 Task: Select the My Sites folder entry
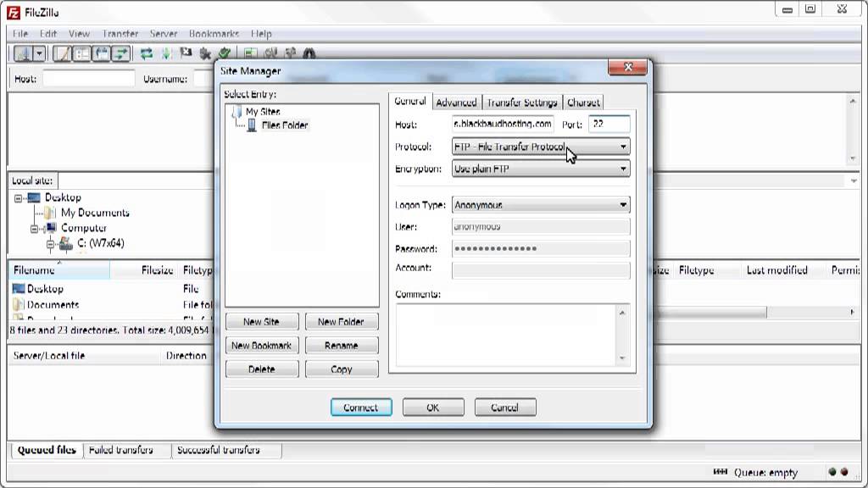coord(263,111)
